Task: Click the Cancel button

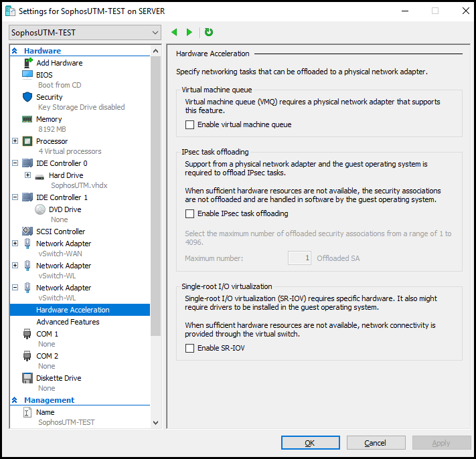Action: coord(376,443)
